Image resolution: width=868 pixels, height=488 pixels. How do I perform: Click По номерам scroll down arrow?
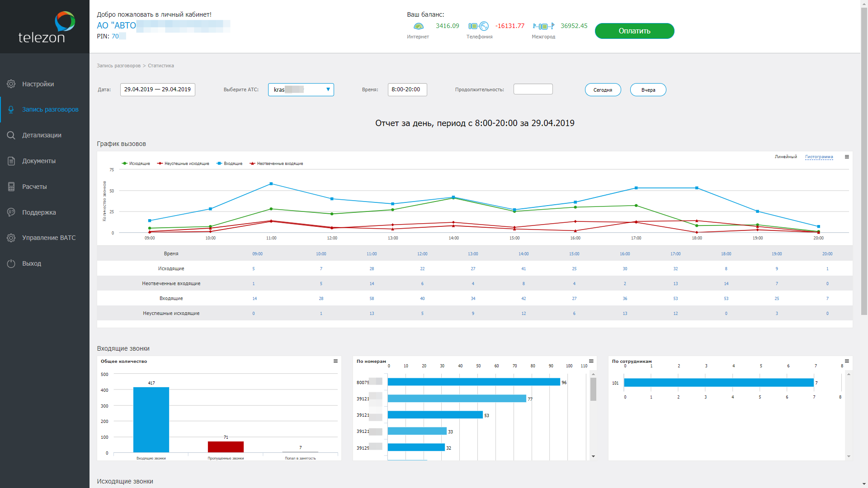pos(593,456)
